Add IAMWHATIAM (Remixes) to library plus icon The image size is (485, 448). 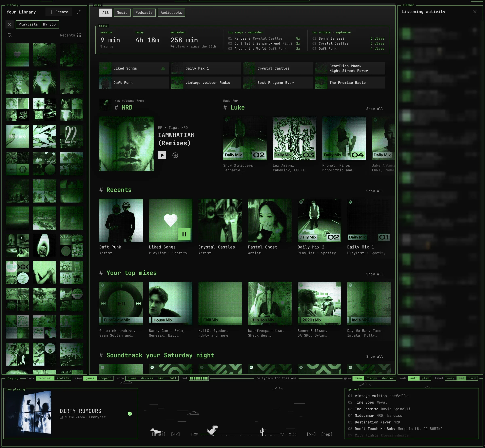coord(175,155)
